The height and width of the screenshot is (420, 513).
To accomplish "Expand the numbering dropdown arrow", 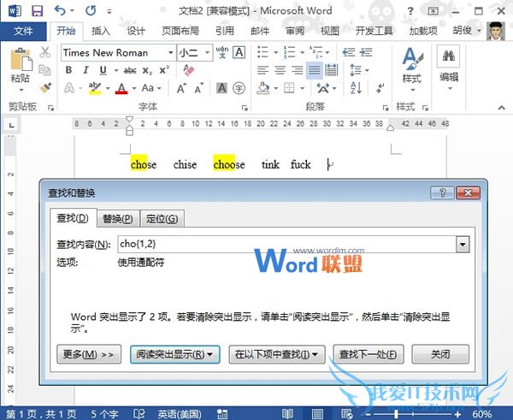I will coord(303,52).
